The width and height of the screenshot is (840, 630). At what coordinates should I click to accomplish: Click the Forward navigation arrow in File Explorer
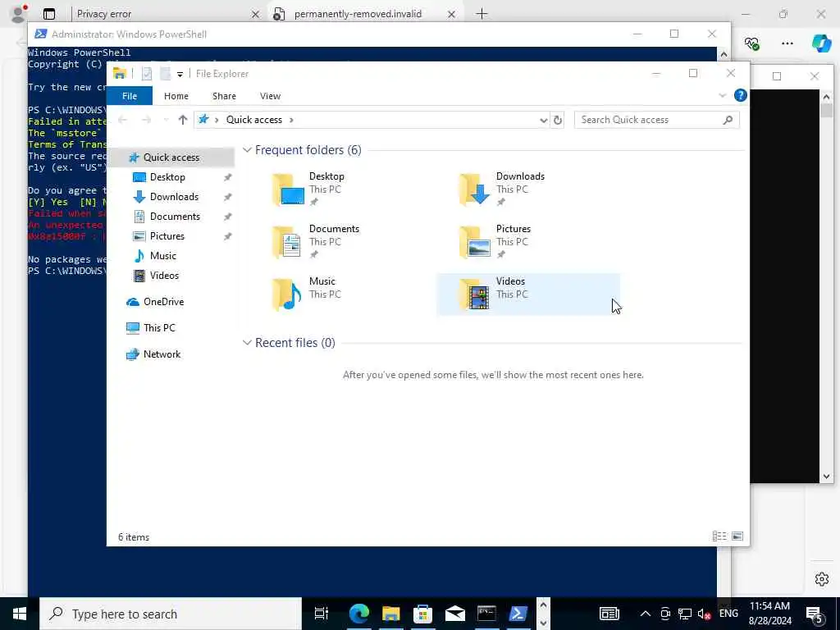click(146, 120)
